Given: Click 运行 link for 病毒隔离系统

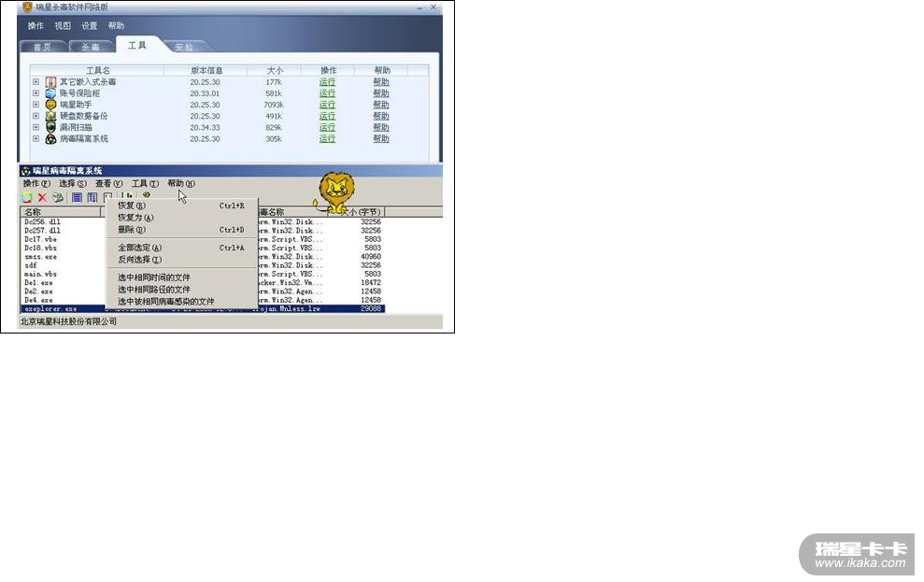Looking at the screenshot, I should (x=327, y=139).
